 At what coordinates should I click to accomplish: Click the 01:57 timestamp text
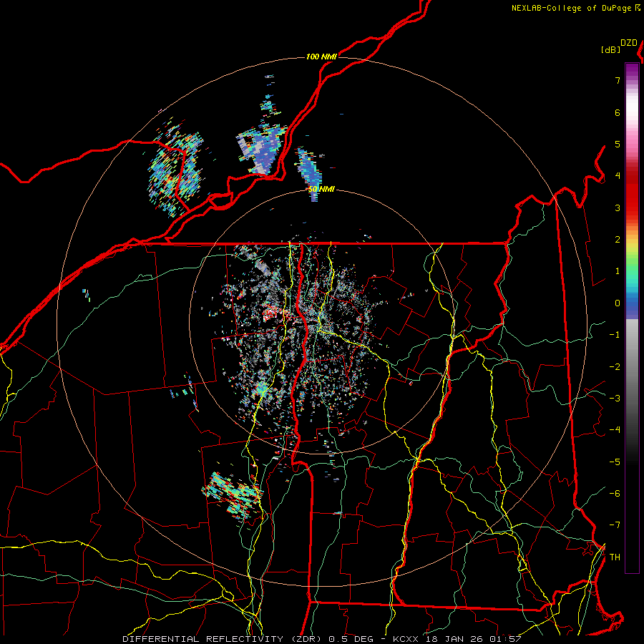(x=504, y=639)
